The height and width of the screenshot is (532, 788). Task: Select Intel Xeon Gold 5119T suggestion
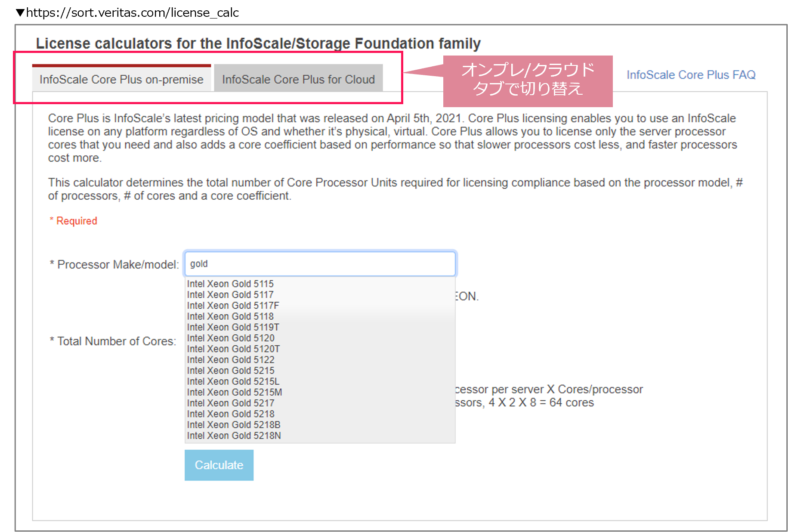(x=320, y=327)
